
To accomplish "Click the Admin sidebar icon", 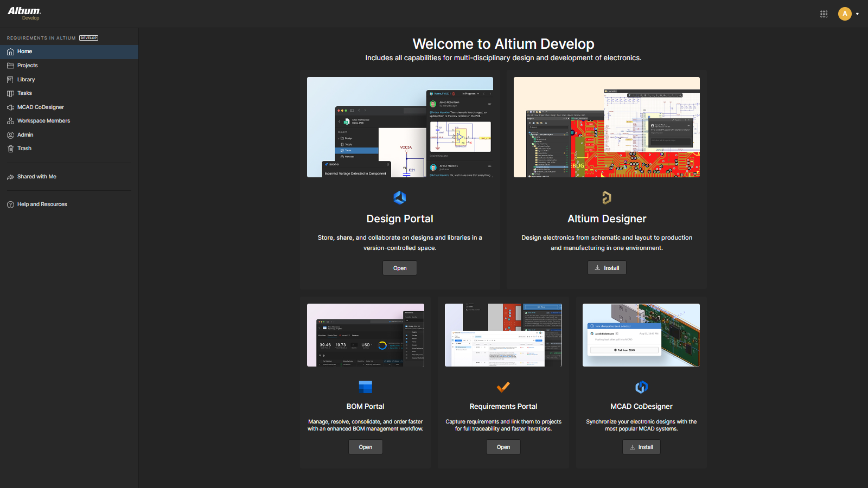I will click(10, 135).
